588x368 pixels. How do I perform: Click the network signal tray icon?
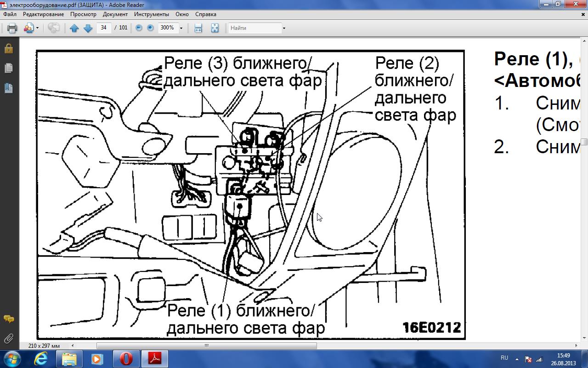(540, 359)
